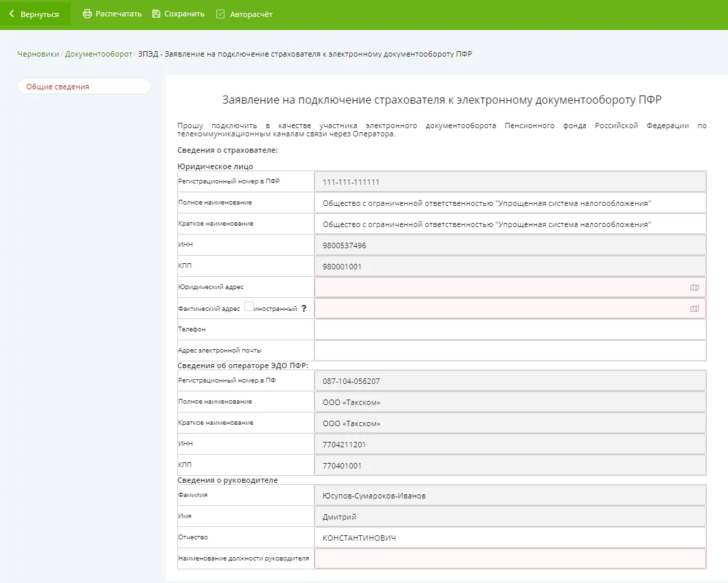Click the Полное наименование field of страхователь
728x583 pixels.
510,203
